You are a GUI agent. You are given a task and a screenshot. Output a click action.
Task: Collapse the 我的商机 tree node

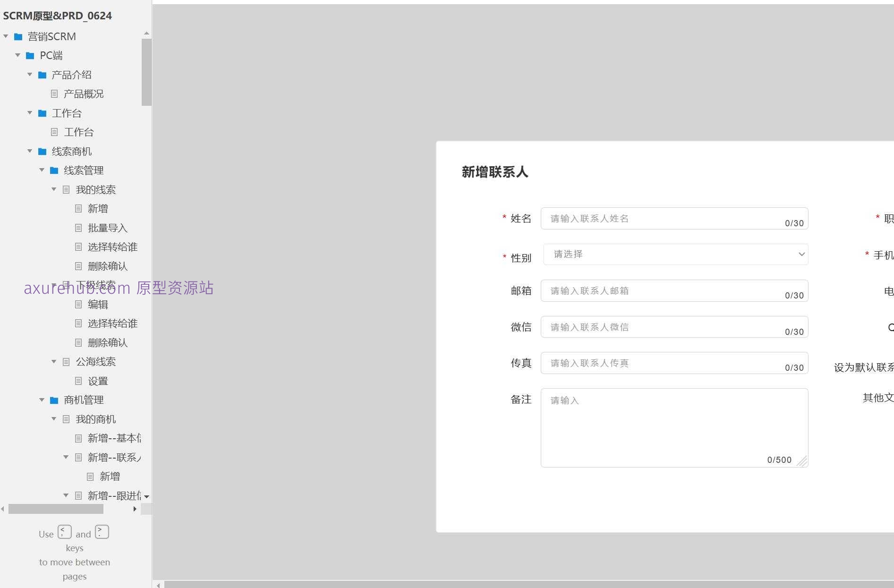(53, 418)
